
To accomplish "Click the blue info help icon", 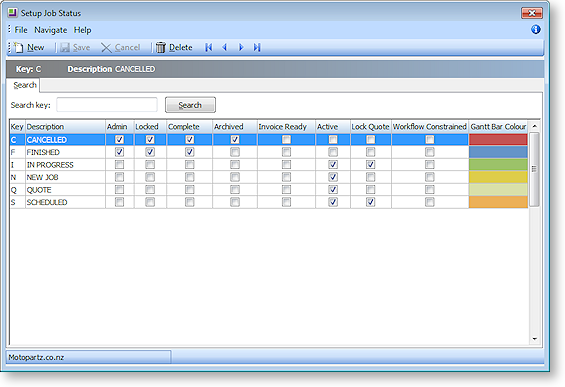I will click(x=536, y=29).
